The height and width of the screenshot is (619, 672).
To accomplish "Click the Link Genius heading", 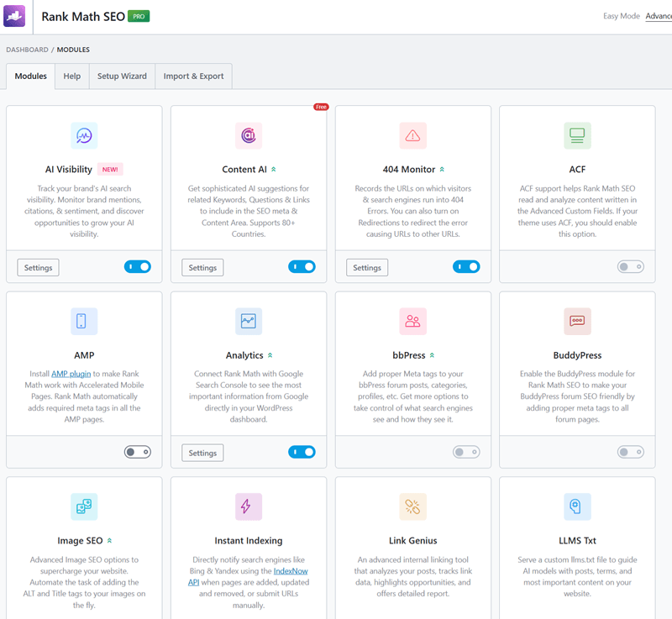I will click(412, 541).
